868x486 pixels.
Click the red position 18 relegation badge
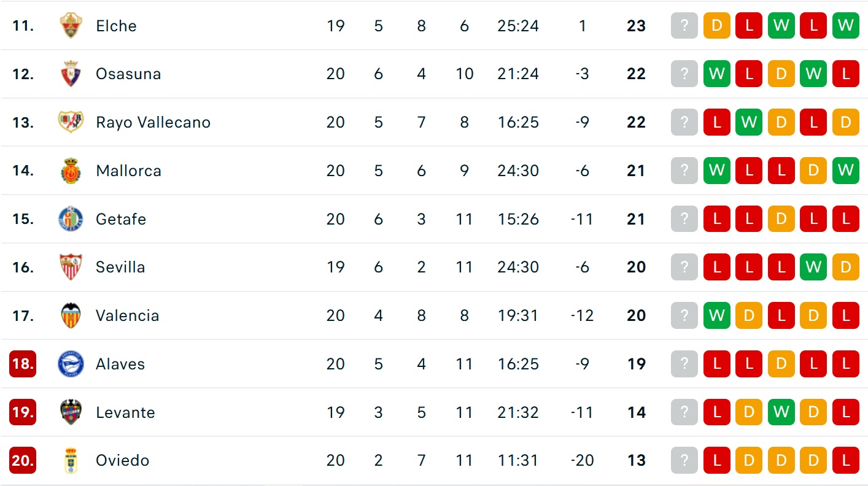23,364
